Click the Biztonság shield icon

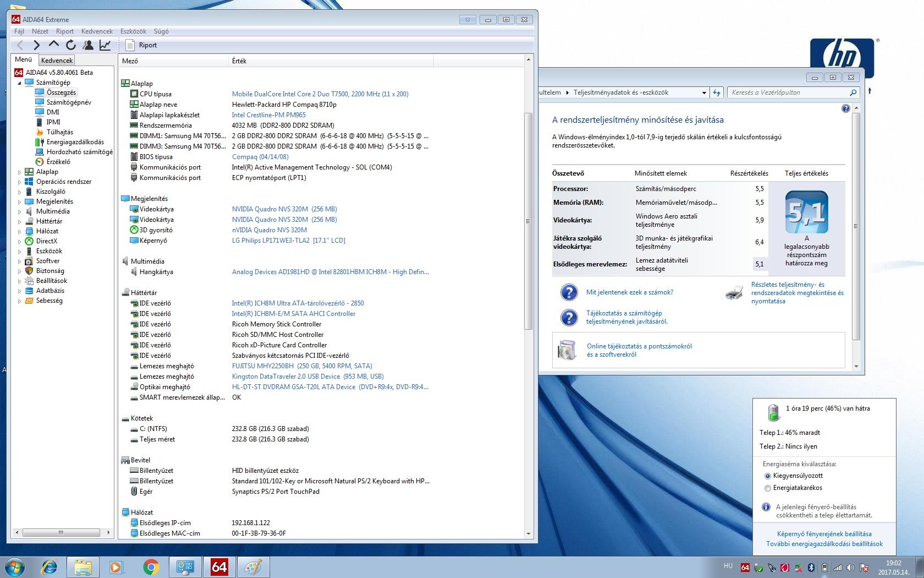point(29,271)
